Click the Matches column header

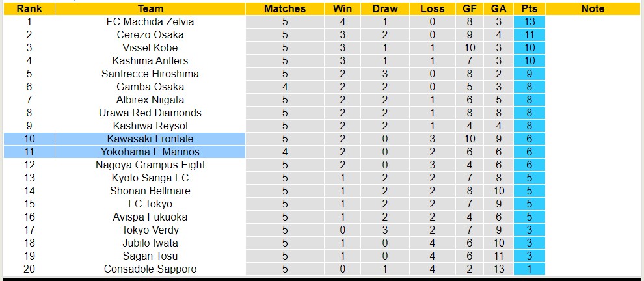coord(284,8)
